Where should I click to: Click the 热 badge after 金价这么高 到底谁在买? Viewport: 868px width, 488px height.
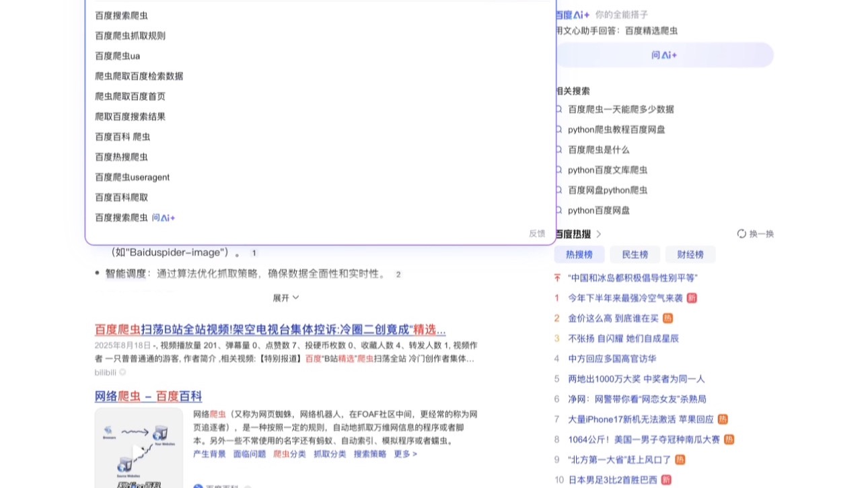click(667, 318)
